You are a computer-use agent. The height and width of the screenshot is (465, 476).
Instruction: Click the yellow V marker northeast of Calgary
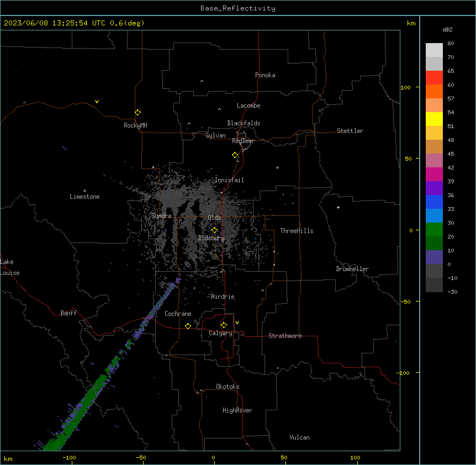[237, 323]
